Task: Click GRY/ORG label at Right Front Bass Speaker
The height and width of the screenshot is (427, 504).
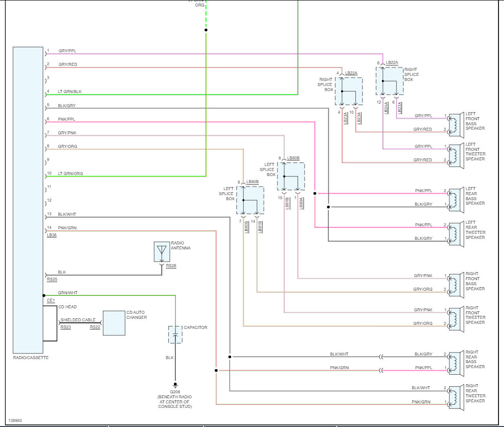Action: click(423, 289)
